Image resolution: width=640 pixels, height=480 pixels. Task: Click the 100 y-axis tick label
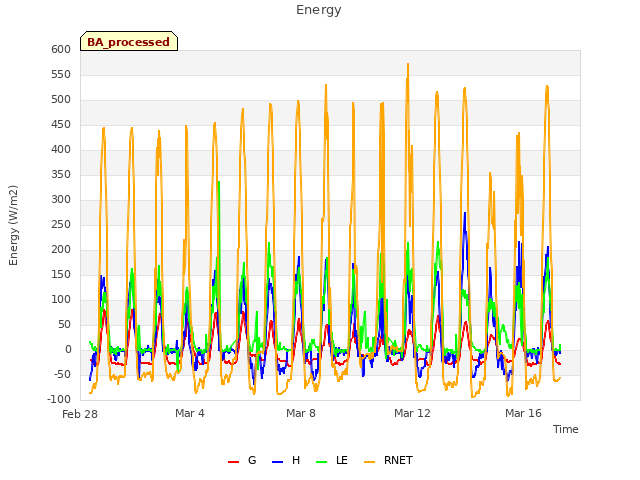[61, 299]
